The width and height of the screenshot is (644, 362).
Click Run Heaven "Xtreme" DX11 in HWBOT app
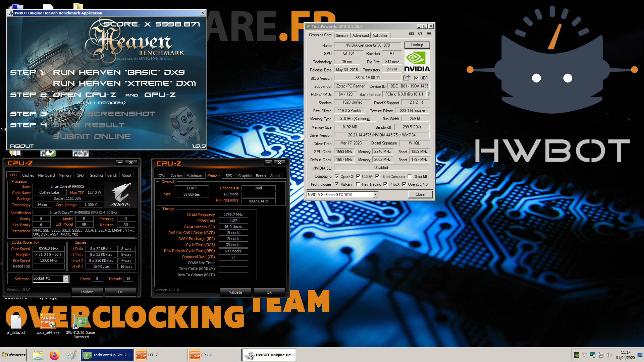pyautogui.click(x=124, y=83)
